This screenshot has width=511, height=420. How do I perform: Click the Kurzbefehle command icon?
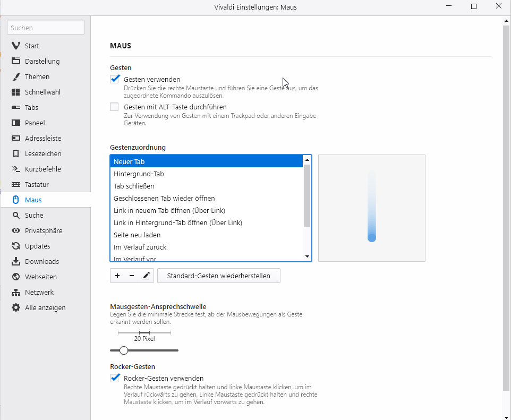pyautogui.click(x=15, y=169)
